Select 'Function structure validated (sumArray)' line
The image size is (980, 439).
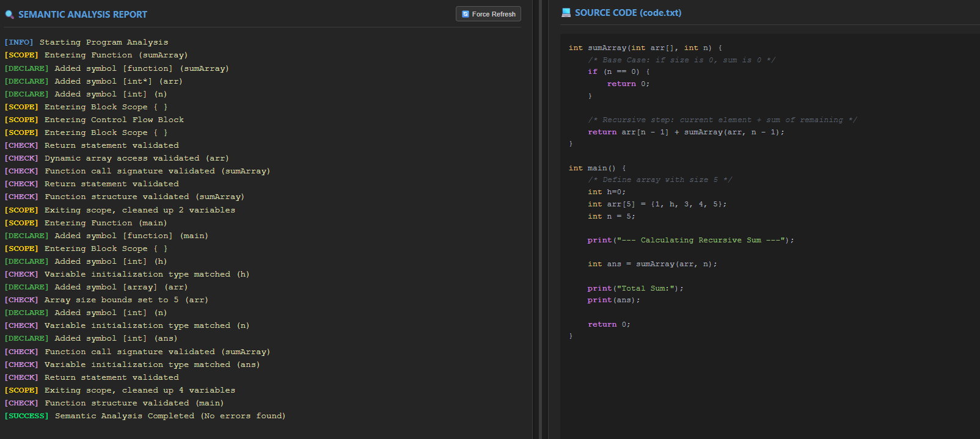[x=125, y=197]
